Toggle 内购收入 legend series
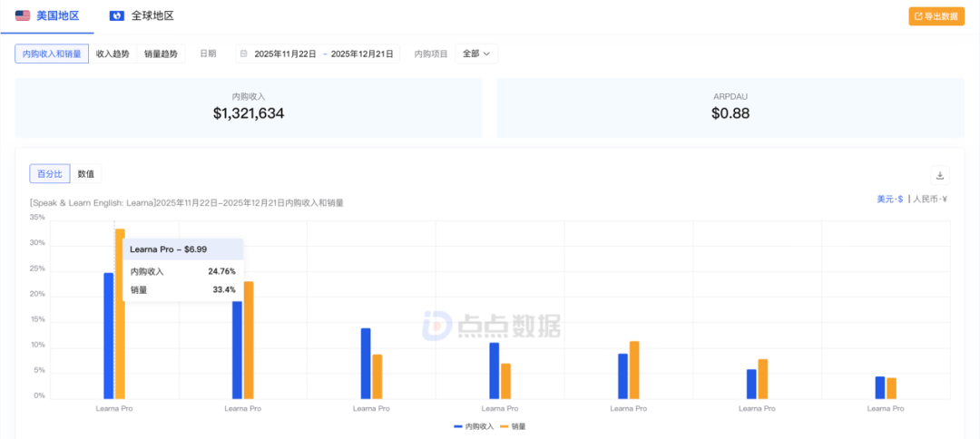The height and width of the screenshot is (439, 980). (474, 426)
